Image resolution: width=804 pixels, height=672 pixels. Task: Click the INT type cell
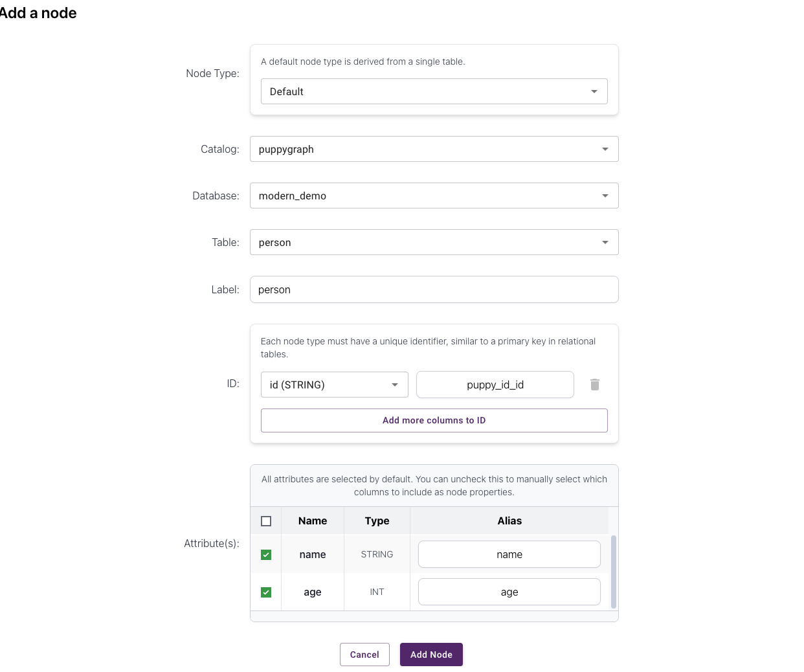click(x=377, y=592)
